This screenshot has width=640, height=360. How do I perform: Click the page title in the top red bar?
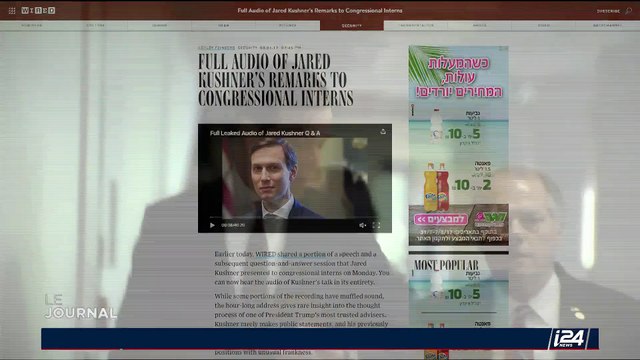coord(320,11)
